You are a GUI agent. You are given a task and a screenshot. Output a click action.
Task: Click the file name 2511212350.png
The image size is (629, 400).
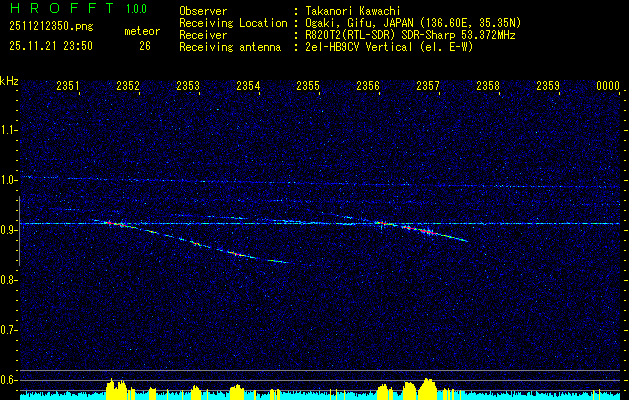(x=51, y=27)
